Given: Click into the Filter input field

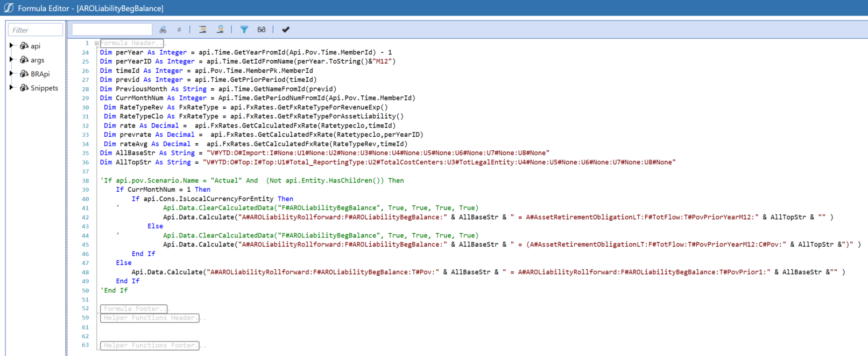Looking at the screenshot, I should (36, 30).
